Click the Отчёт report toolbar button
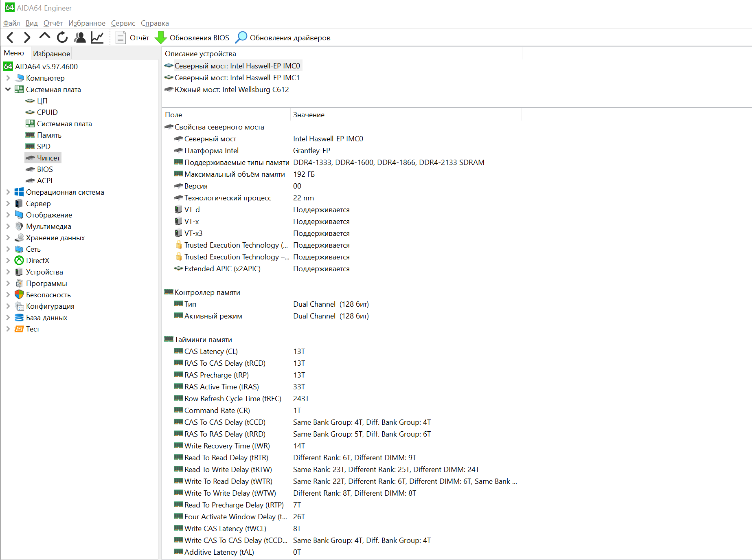The height and width of the screenshot is (560, 752). (x=132, y=38)
